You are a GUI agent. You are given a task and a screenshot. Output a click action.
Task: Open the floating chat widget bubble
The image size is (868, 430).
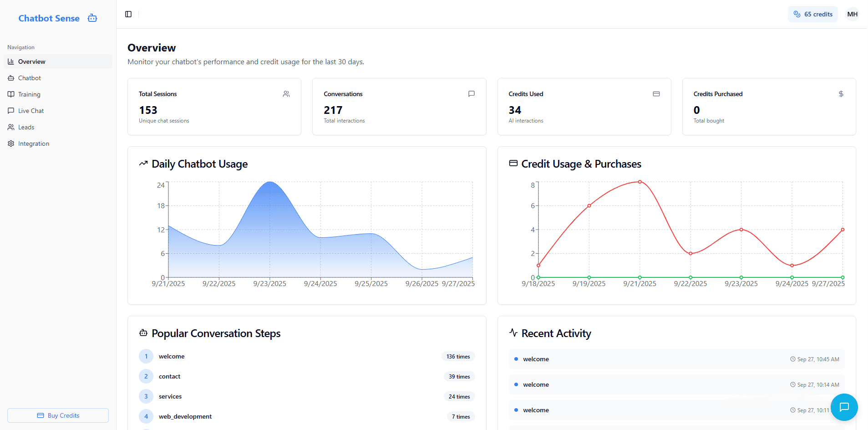844,407
